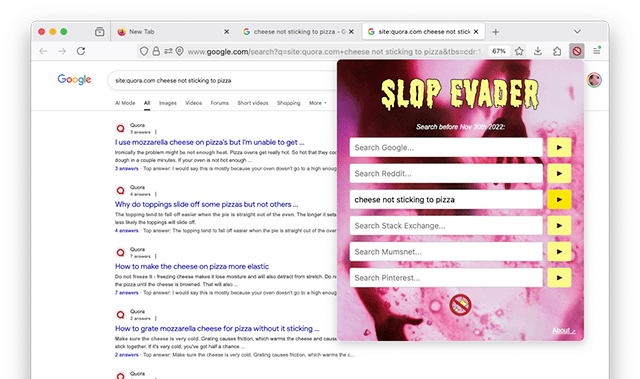Click the Search Reddit field
The width and height of the screenshot is (640, 379).
pyautogui.click(x=446, y=173)
